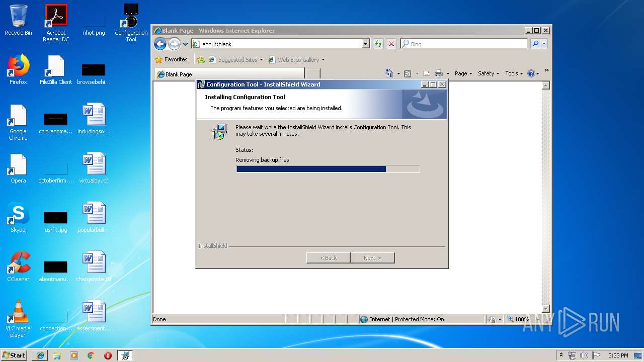This screenshot has height=362, width=644.
Task: Click the Read Mail icon in IE
Action: pos(426,73)
